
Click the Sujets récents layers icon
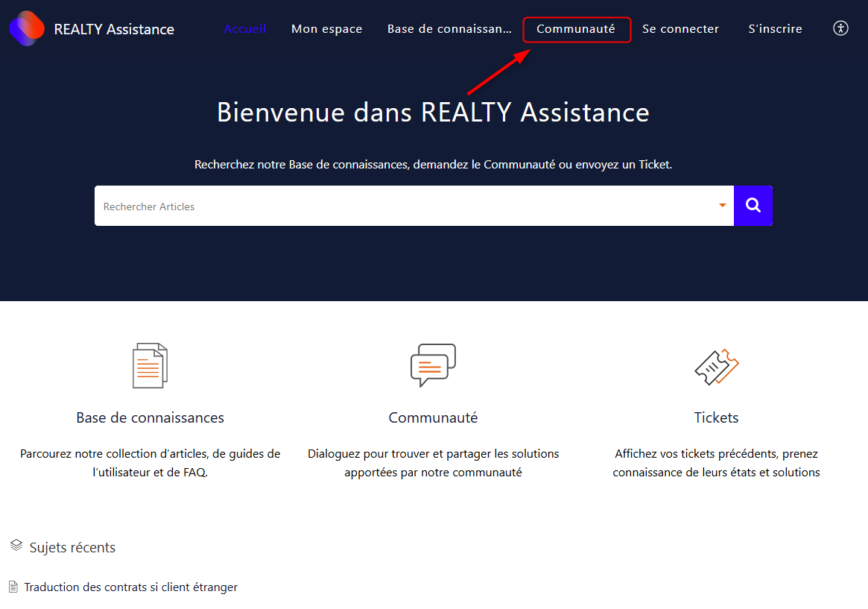click(16, 546)
